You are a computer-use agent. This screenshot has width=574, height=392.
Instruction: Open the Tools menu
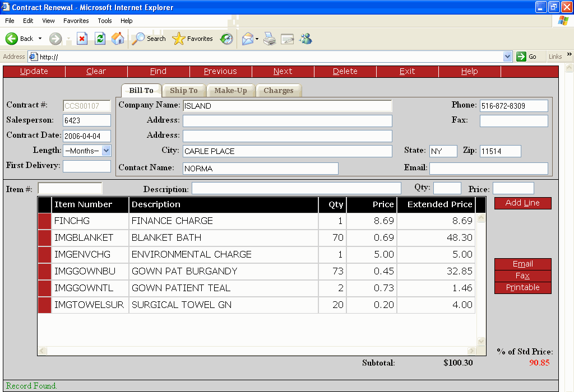(x=105, y=21)
